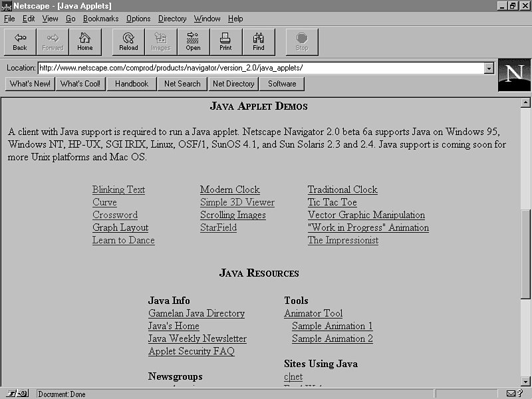This screenshot has height=399, width=532.
Task: Click the Images toolbar button
Action: tap(161, 42)
